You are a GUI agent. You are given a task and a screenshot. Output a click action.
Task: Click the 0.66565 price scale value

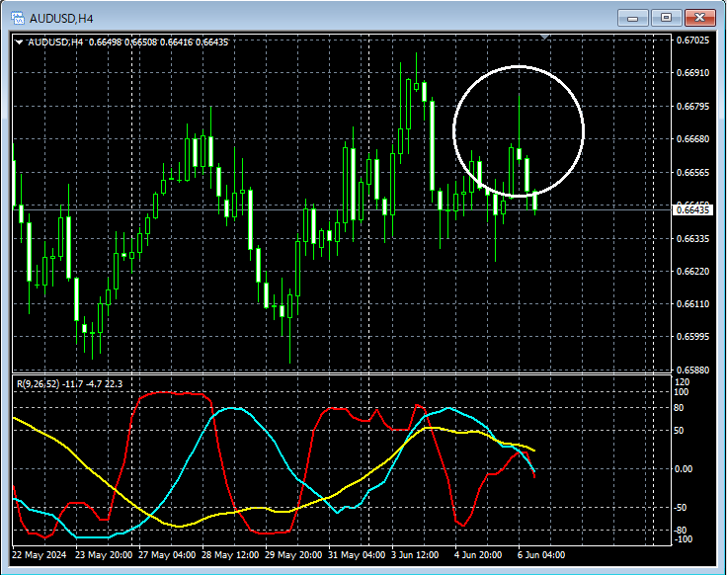click(x=692, y=172)
